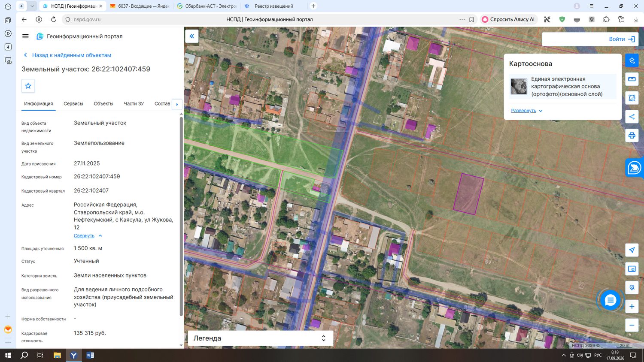Select the ruler measurement tool
This screenshot has height=362, width=644.
632,79
